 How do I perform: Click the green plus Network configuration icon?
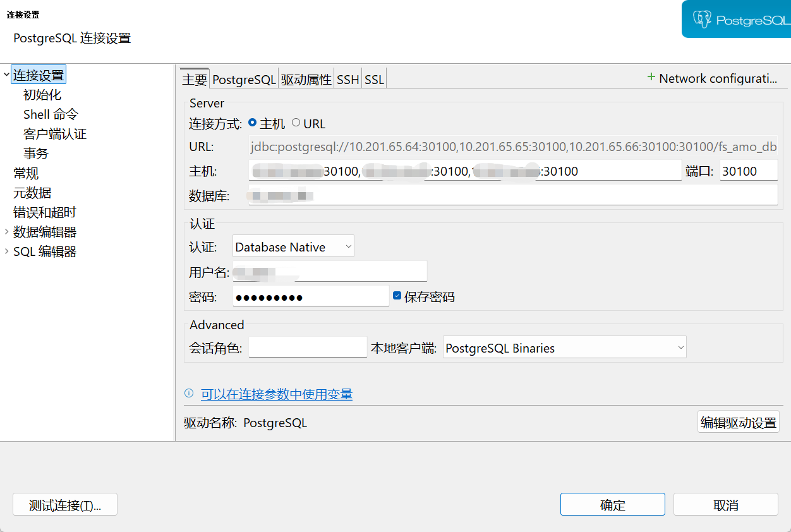tap(651, 77)
